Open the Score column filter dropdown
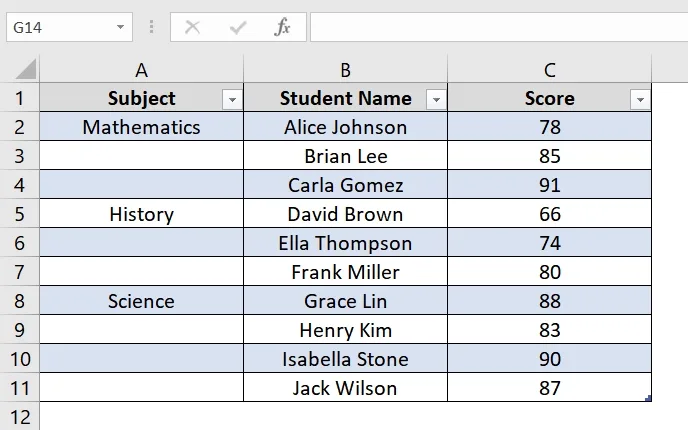Screen dimensions: 688x430 click(x=640, y=100)
